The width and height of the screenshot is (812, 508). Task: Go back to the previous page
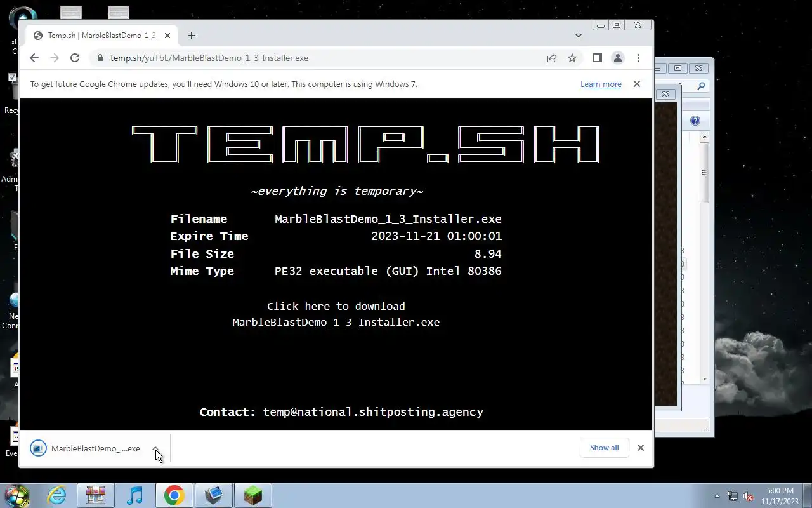point(34,58)
